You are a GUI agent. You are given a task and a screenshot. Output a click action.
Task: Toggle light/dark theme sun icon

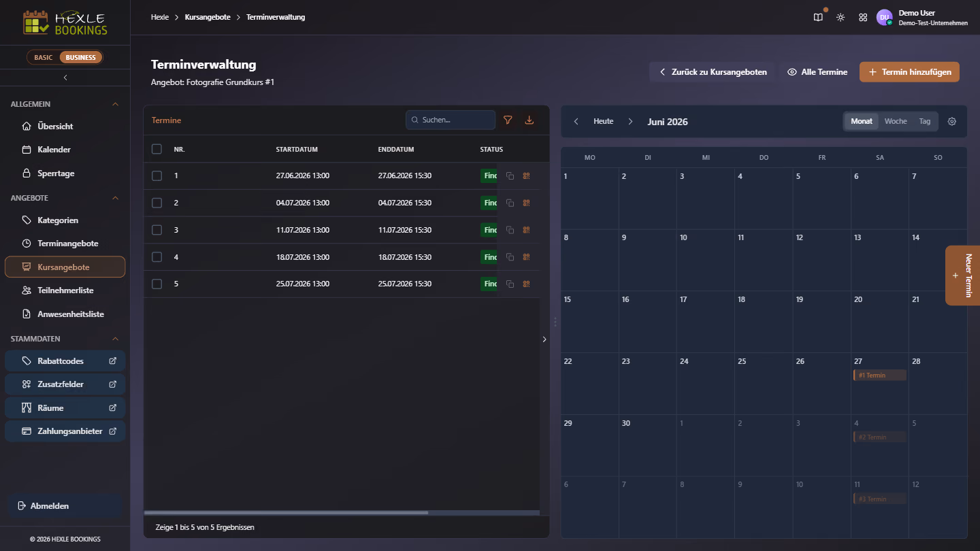point(840,17)
